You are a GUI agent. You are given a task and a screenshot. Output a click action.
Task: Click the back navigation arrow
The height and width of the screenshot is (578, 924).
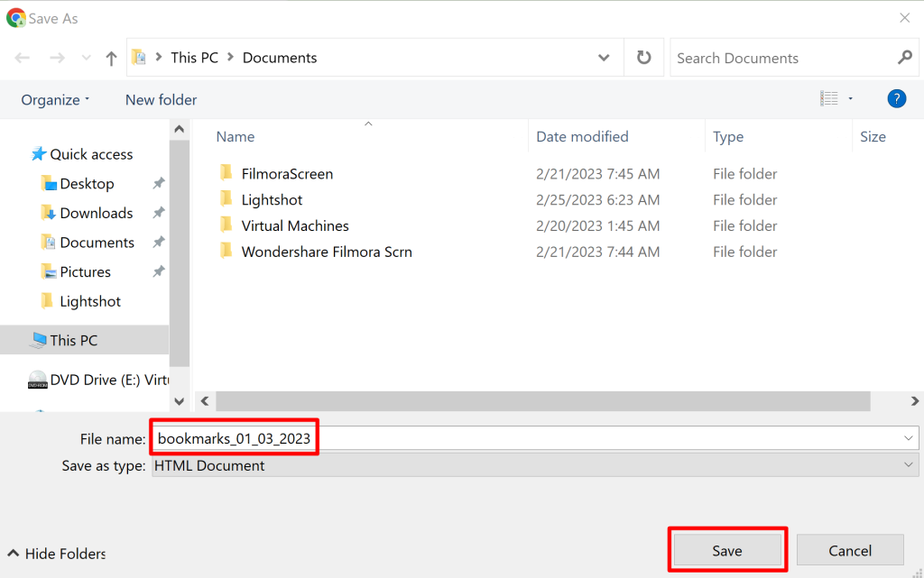coord(22,57)
